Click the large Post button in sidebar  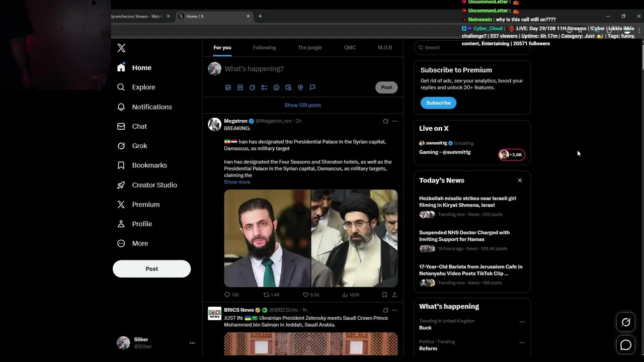[x=151, y=268]
